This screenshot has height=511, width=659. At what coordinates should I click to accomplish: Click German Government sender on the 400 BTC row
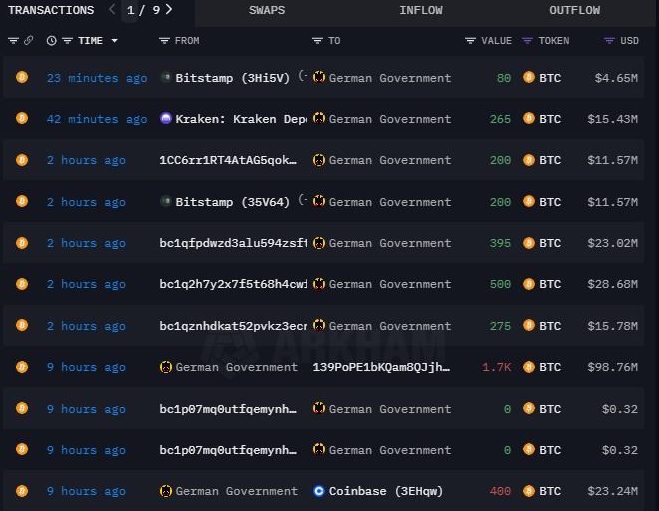tap(236, 491)
